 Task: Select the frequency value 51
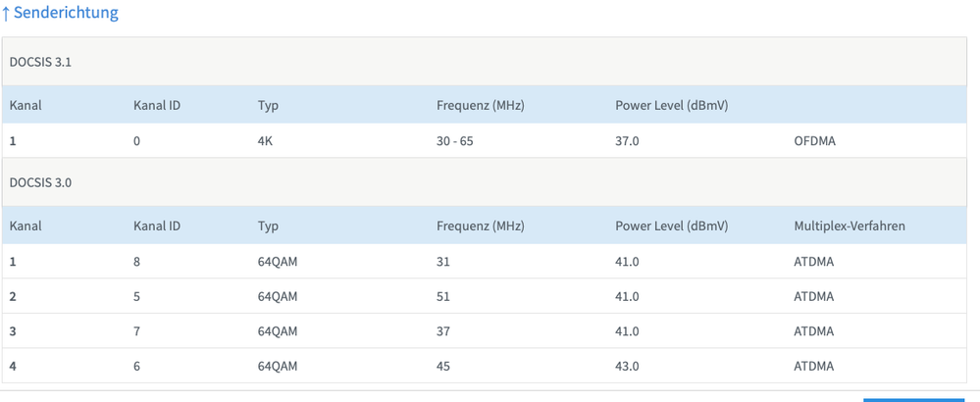[443, 296]
